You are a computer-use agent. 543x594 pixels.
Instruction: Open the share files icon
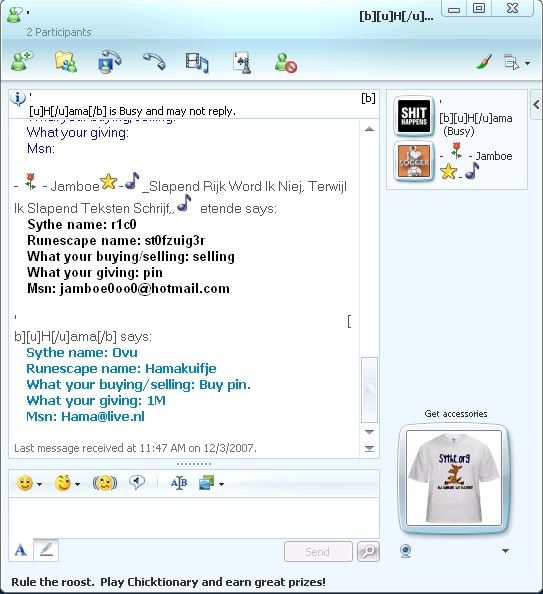coord(66,61)
